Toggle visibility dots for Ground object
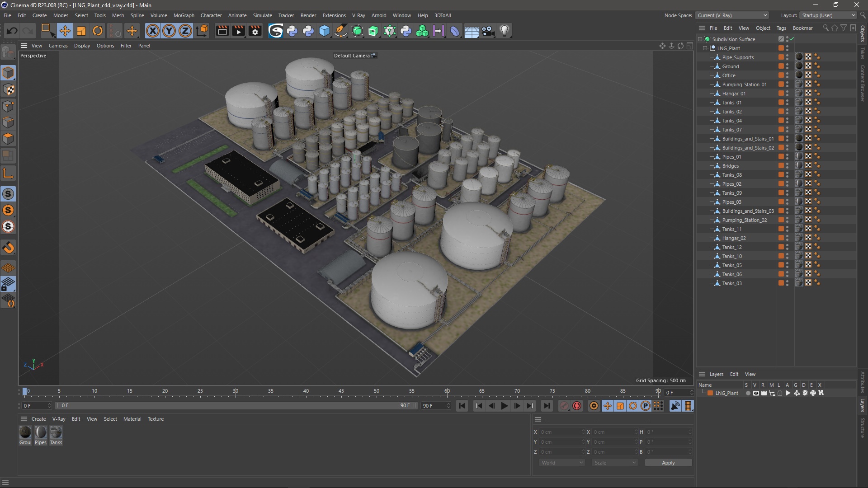The width and height of the screenshot is (868, 488). click(787, 66)
